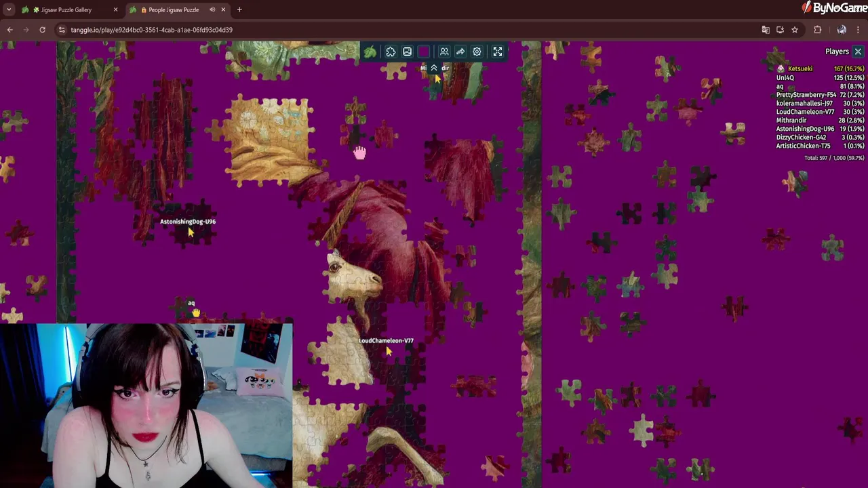
Task: Reload the current page
Action: [x=42, y=30]
